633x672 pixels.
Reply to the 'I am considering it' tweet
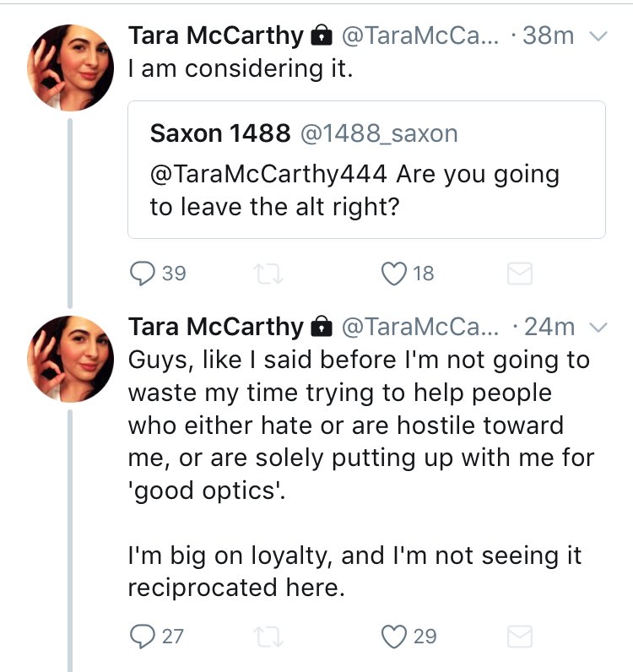[x=141, y=273]
